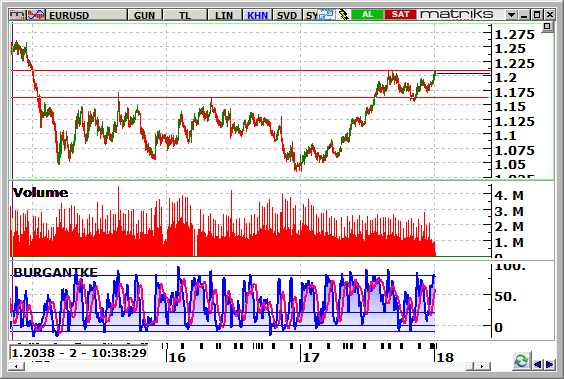Open the chart type icon beside EURUSD
The height and width of the screenshot is (379, 564).
(x=36, y=15)
